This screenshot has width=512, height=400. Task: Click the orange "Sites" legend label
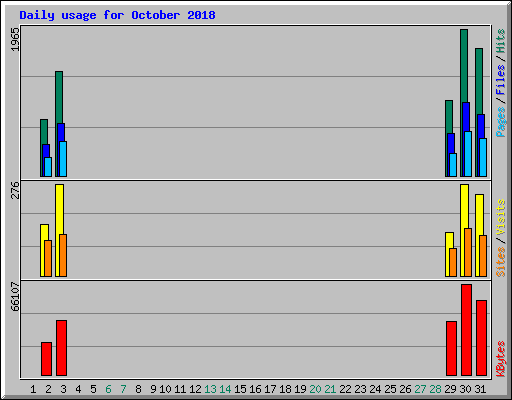501,262
